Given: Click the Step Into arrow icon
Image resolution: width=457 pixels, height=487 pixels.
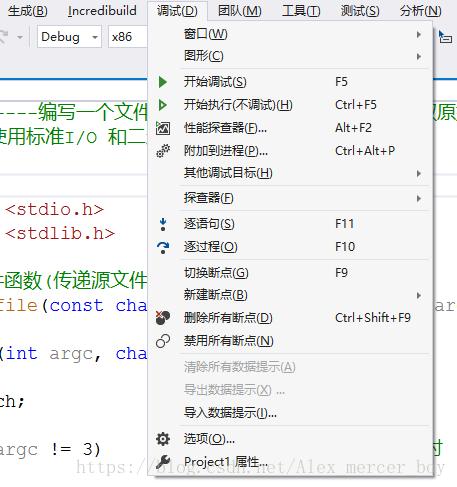Looking at the screenshot, I should [x=163, y=224].
